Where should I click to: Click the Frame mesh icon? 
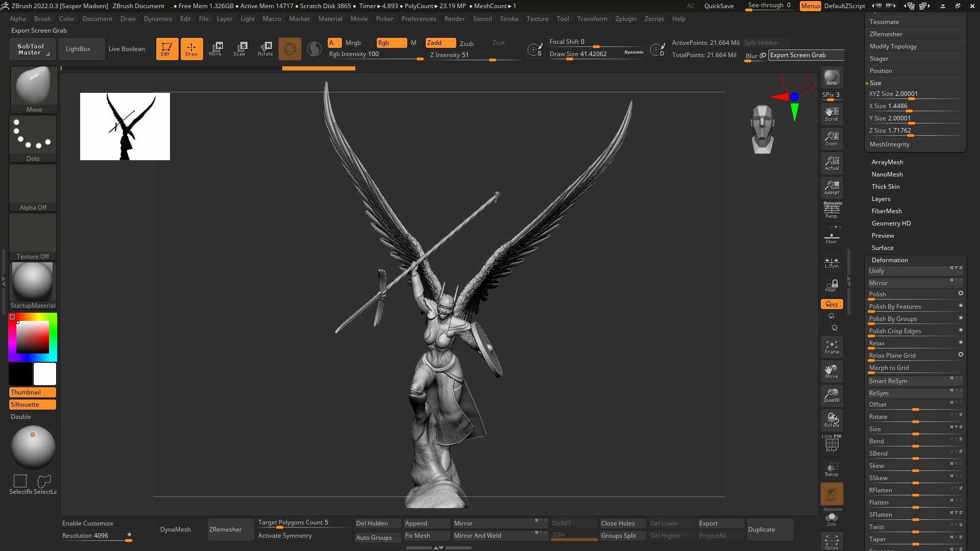coord(831,347)
